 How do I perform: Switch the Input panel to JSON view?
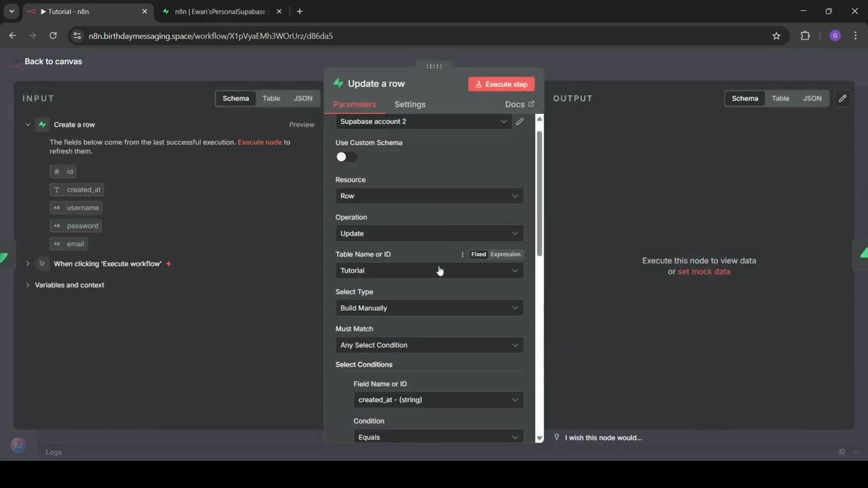coord(303,98)
